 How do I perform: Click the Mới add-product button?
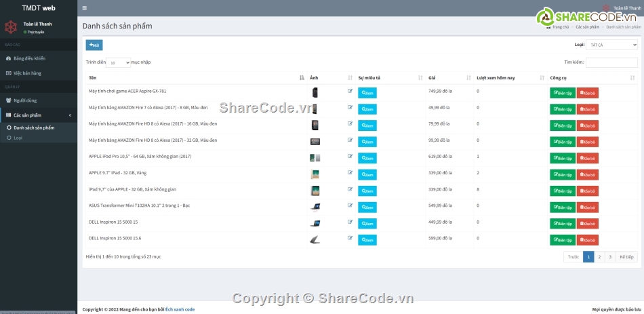(x=94, y=45)
